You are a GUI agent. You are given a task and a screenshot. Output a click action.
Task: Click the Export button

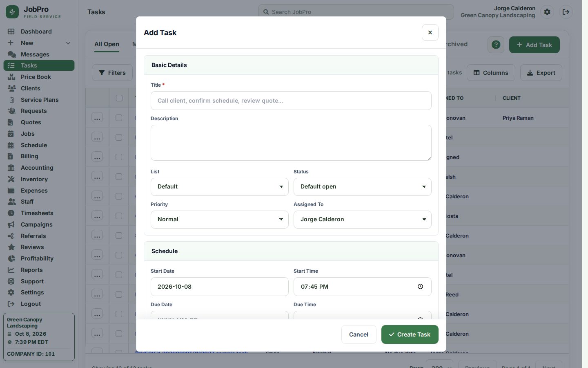(541, 73)
